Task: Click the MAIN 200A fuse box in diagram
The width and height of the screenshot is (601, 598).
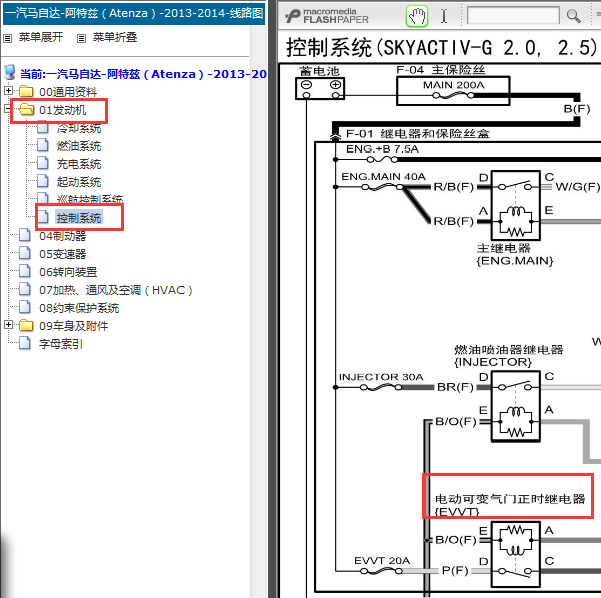Action: [453, 90]
